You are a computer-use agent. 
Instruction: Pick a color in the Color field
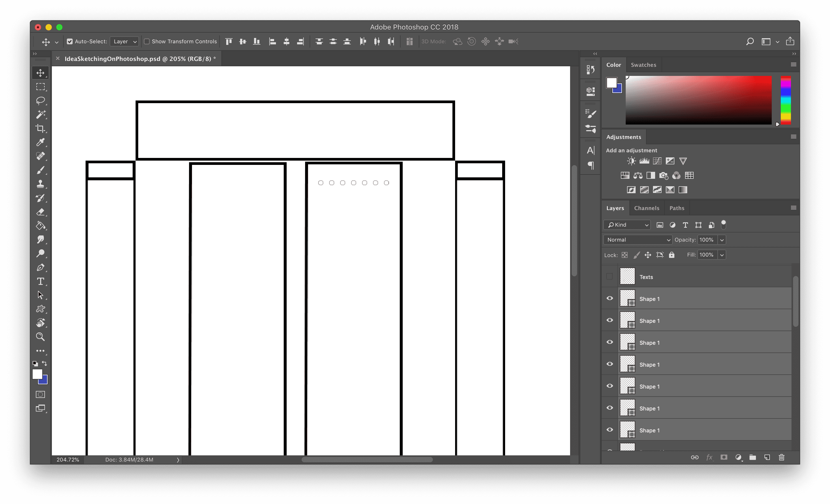click(x=698, y=100)
